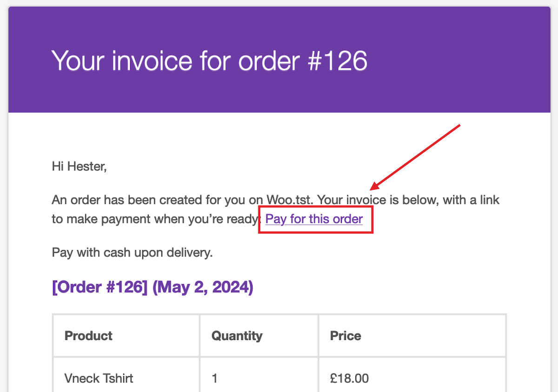The width and height of the screenshot is (558, 392).
Task: Select the '£18.00' price cell
Action: coord(349,378)
